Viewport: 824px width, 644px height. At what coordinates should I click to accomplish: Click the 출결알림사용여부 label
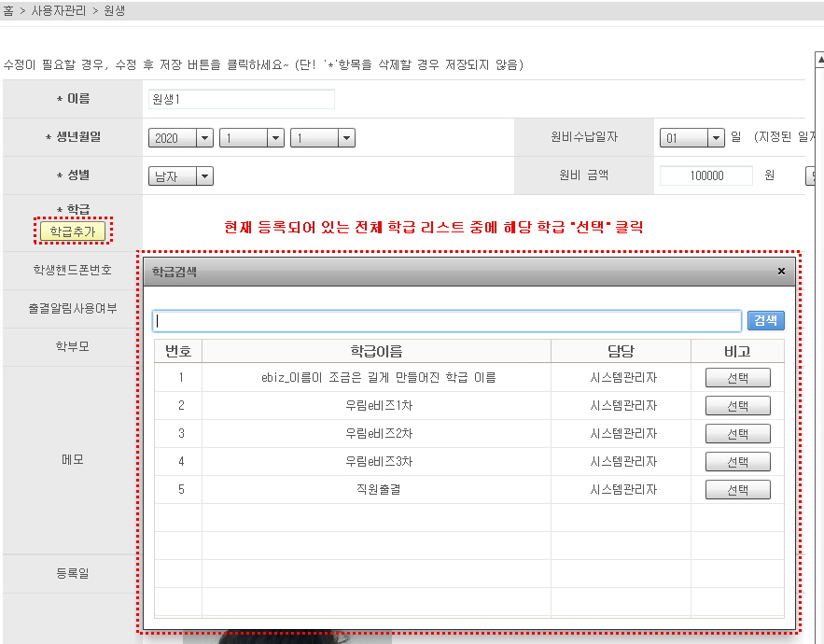[x=73, y=308]
